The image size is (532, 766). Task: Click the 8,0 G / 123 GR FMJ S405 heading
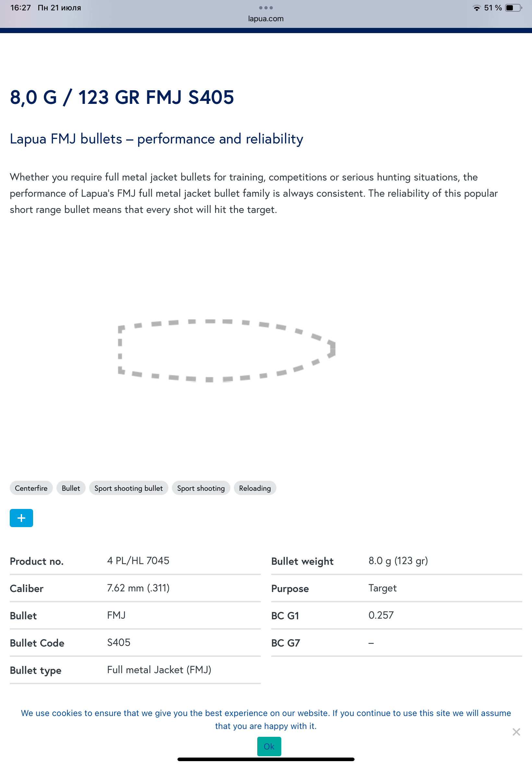[x=122, y=97]
